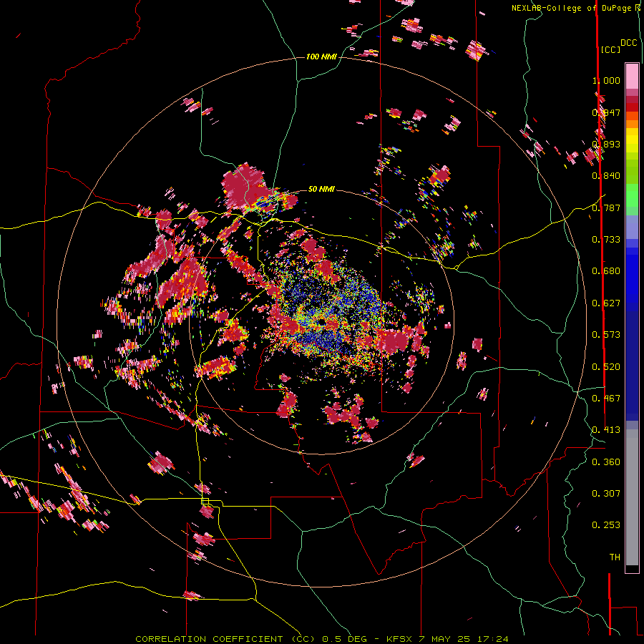The image size is (644, 644).
Task: Click the NEXLAB-College of DuPage header text
Action: click(x=572, y=8)
